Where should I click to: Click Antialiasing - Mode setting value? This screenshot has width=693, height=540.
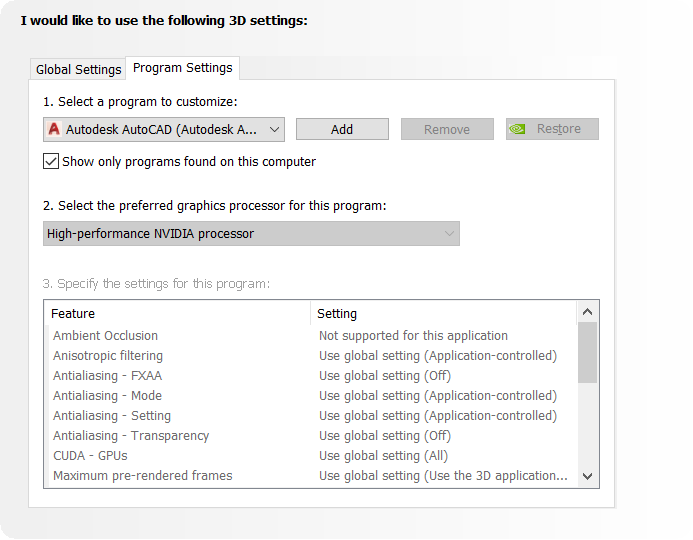pyautogui.click(x=437, y=396)
